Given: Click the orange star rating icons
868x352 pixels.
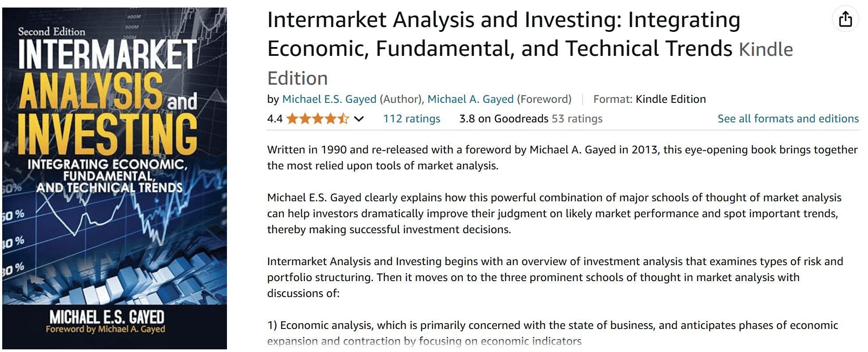Looking at the screenshot, I should 317,119.
